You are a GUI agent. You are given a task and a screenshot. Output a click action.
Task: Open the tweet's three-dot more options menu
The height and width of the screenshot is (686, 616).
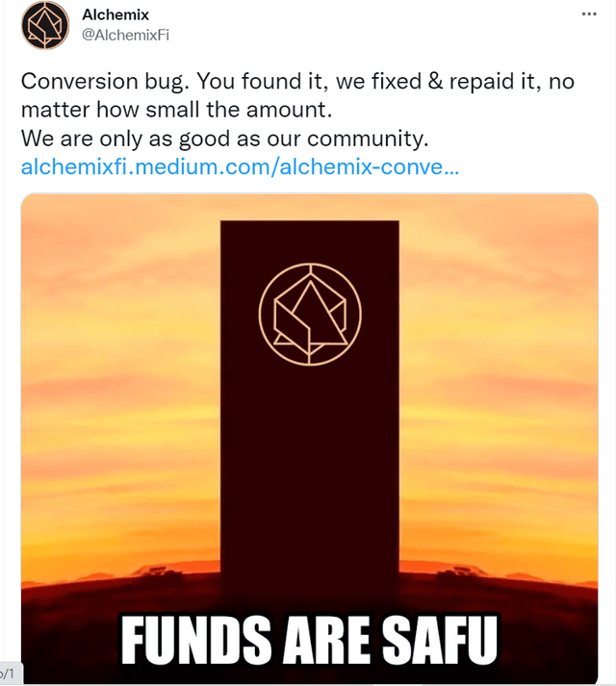coord(589,15)
